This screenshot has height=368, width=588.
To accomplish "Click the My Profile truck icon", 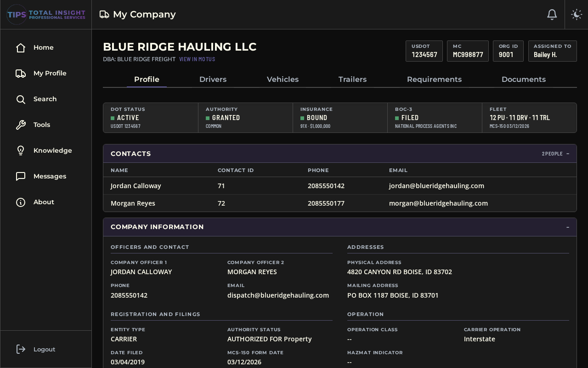I will (21, 74).
